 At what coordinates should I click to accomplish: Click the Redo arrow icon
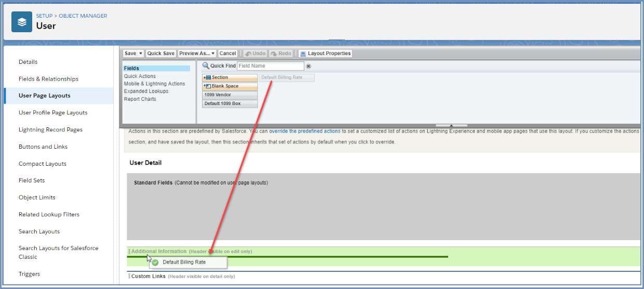274,54
